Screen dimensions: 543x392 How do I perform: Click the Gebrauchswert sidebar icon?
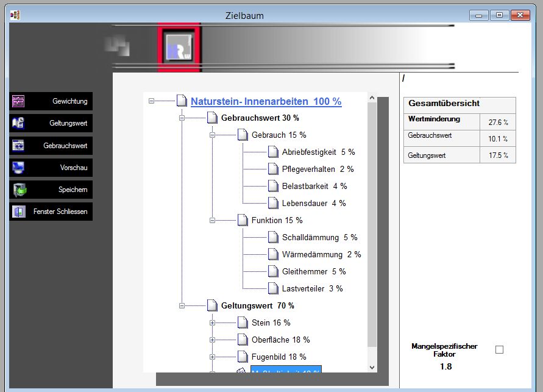[x=18, y=146]
